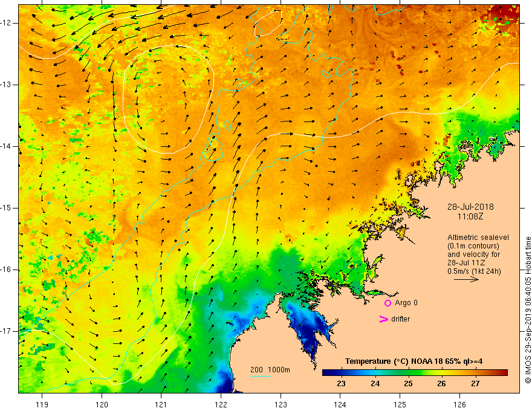Click the 24 tick on temperature scale
Screen dimensions: 532x411
click(375, 384)
